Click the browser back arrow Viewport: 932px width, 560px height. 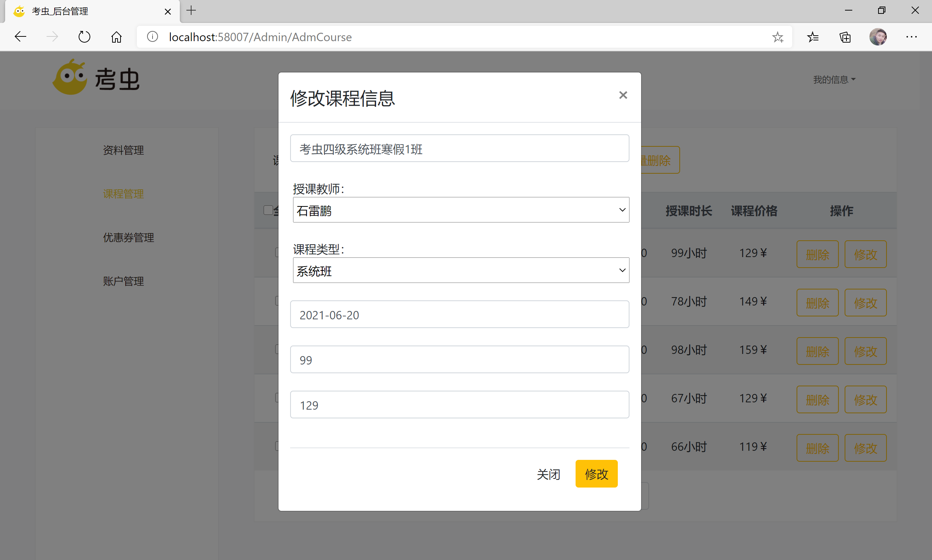coord(20,37)
